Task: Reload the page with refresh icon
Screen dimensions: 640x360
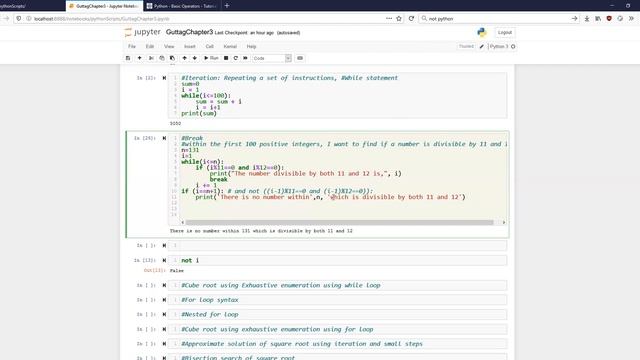Action: [411, 19]
